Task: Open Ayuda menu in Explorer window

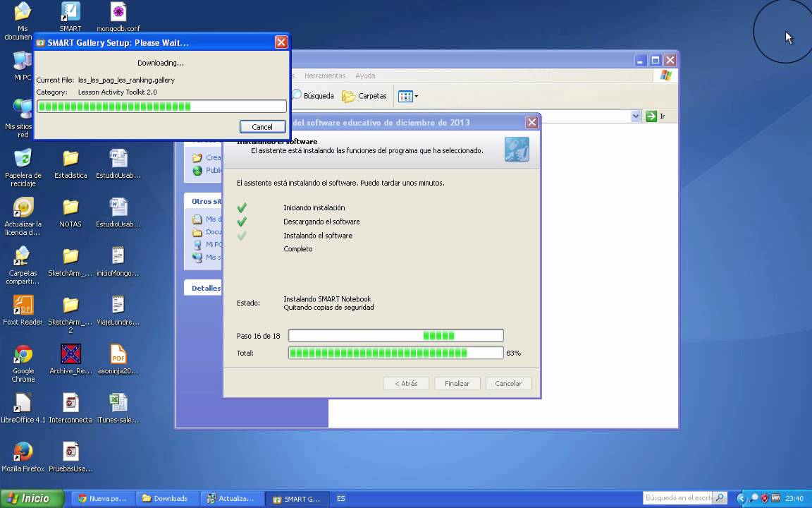Action: point(365,75)
